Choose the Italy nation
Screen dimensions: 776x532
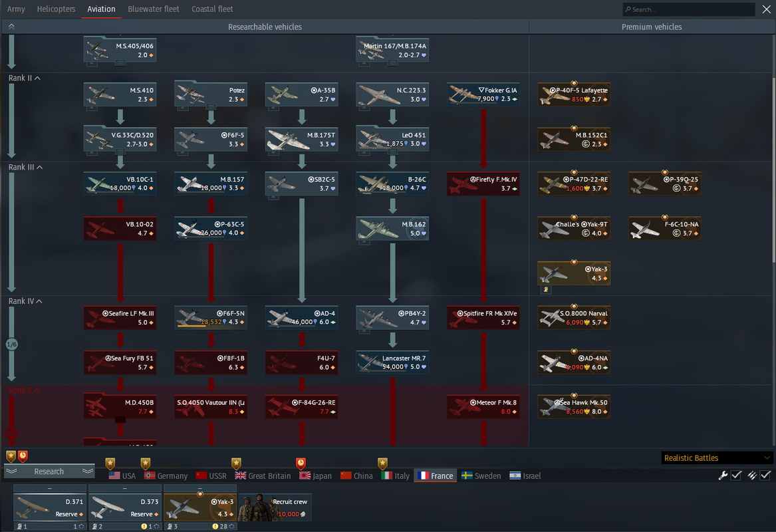[396, 475]
